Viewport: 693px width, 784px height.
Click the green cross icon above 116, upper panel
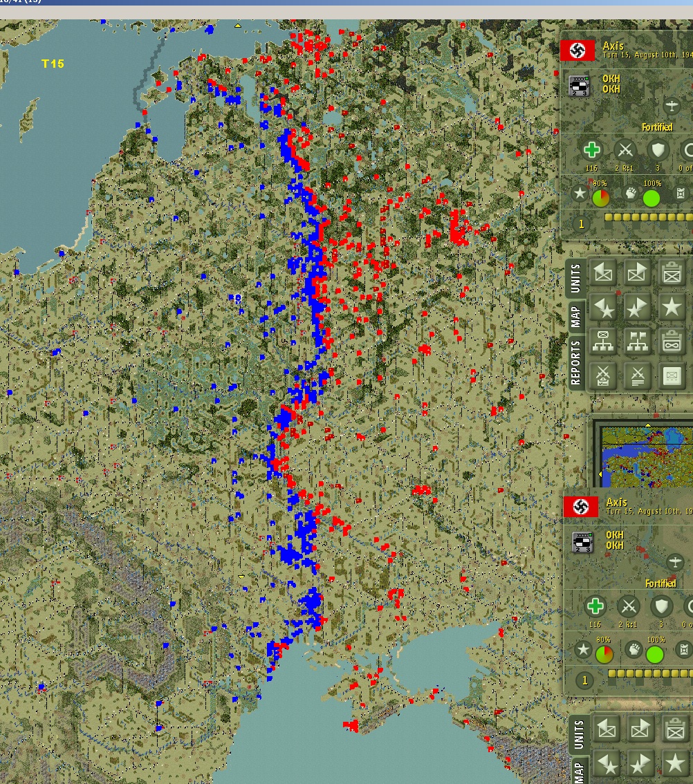pos(591,150)
